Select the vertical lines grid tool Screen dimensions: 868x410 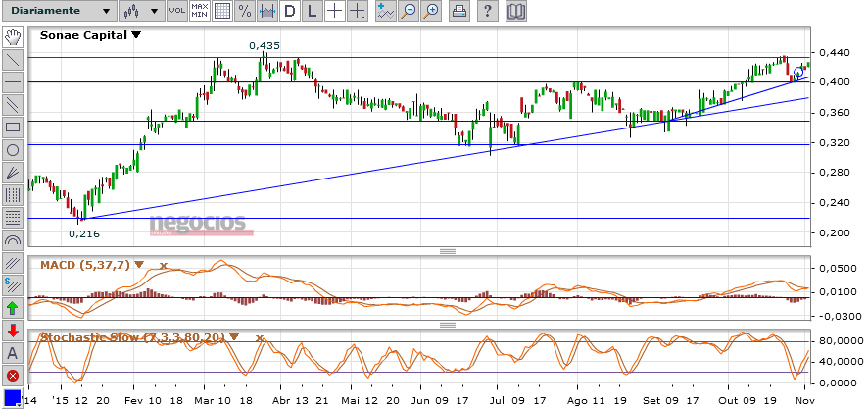coord(12,195)
